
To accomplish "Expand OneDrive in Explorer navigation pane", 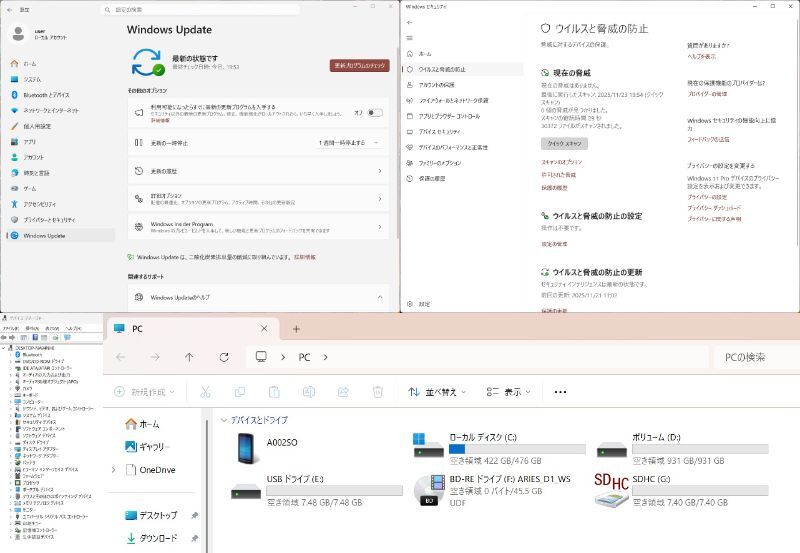I will tap(113, 470).
